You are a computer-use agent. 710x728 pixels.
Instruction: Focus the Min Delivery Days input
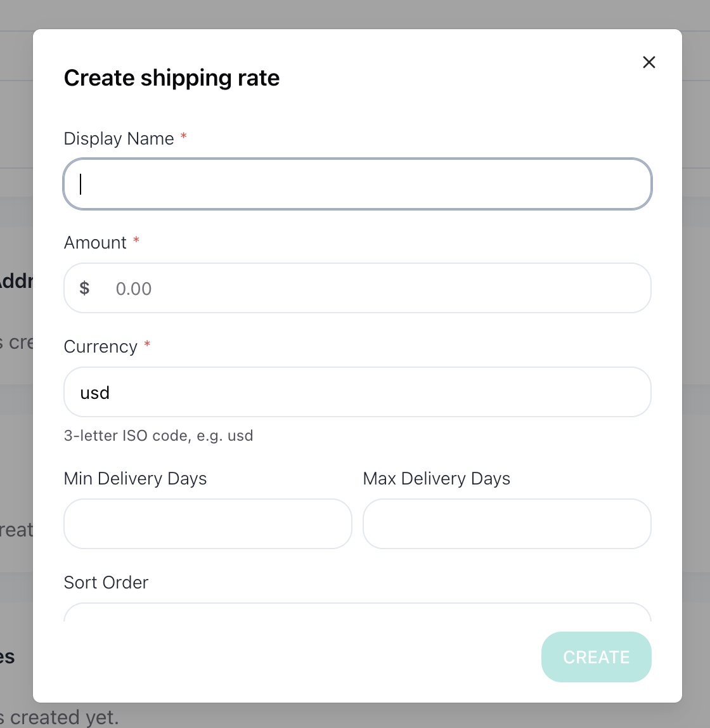pos(208,524)
